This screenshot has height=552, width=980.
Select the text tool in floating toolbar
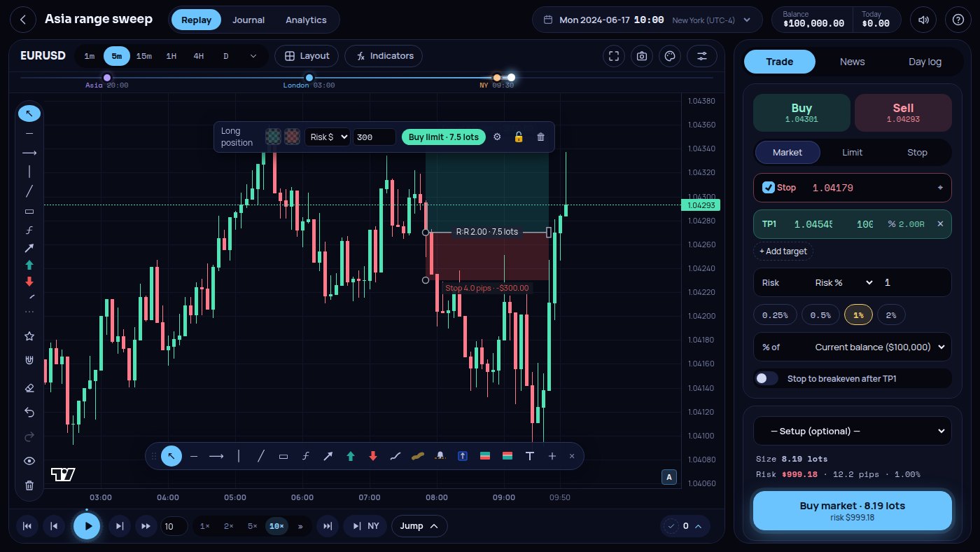(x=530, y=456)
